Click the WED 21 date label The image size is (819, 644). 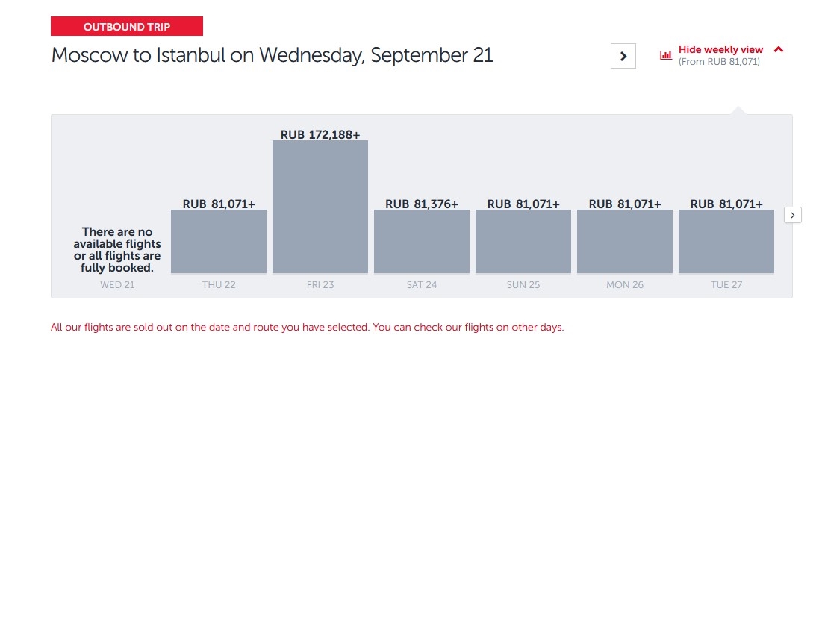point(117,285)
